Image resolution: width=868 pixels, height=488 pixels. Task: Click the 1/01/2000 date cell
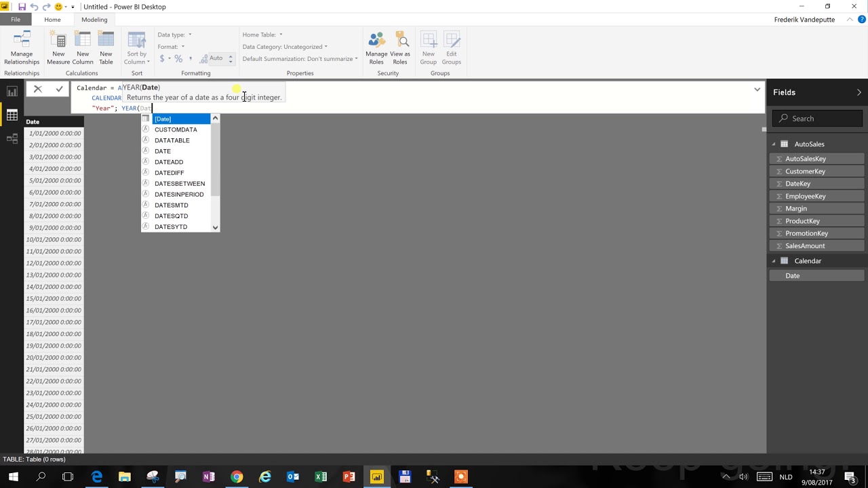[54, 134]
